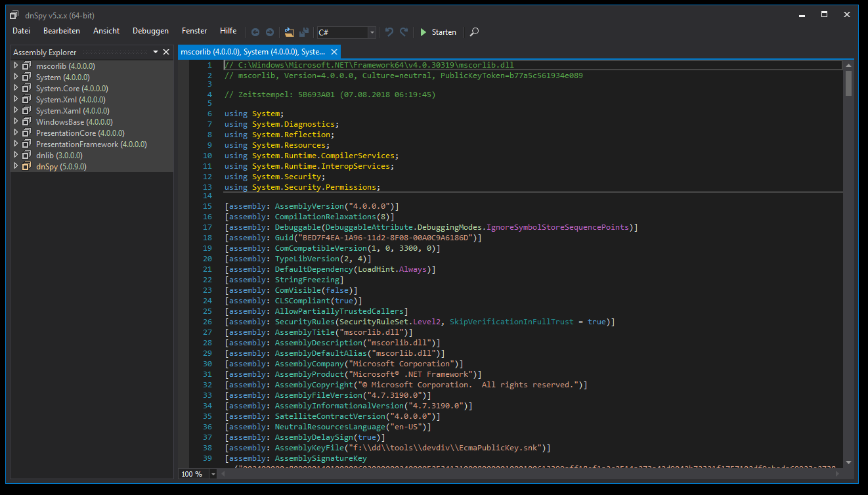This screenshot has height=495, width=868.
Task: Expand the dnlib assembly node
Action: pyautogui.click(x=16, y=155)
